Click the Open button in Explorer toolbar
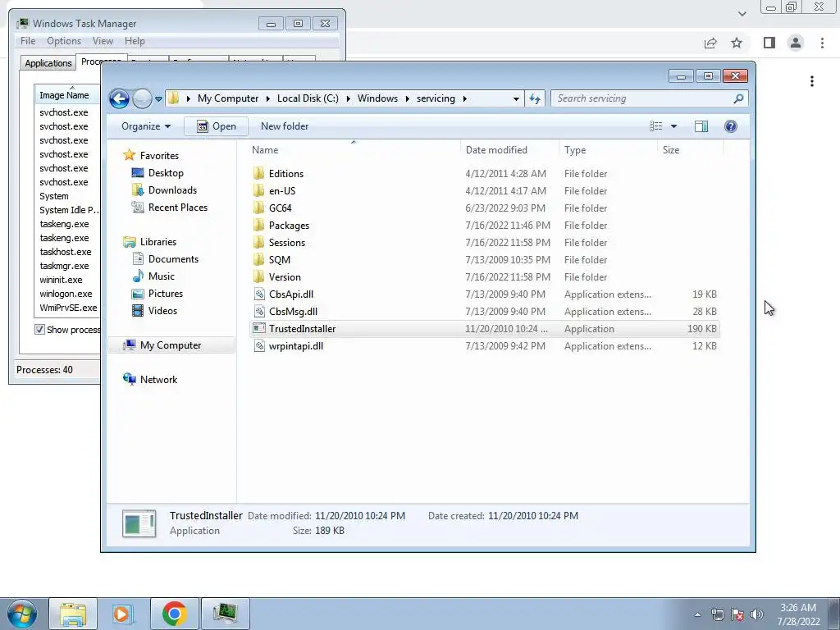This screenshot has width=840, height=630. 216,126
